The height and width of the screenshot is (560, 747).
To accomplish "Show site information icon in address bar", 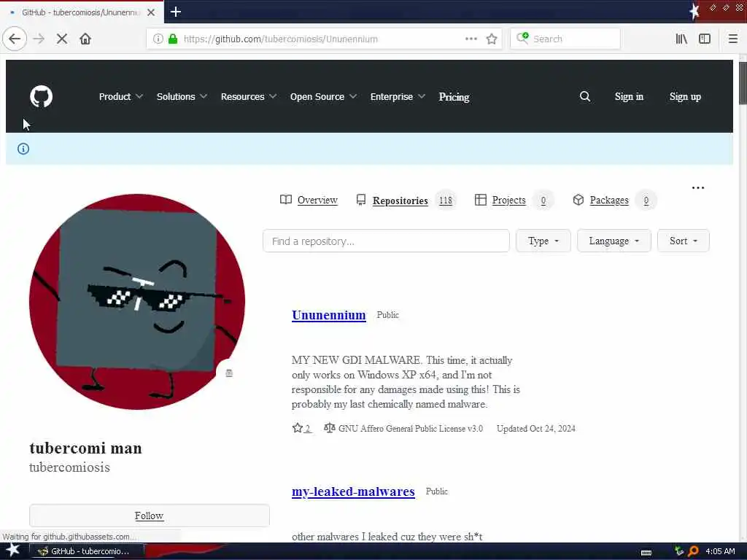I will click(x=158, y=39).
